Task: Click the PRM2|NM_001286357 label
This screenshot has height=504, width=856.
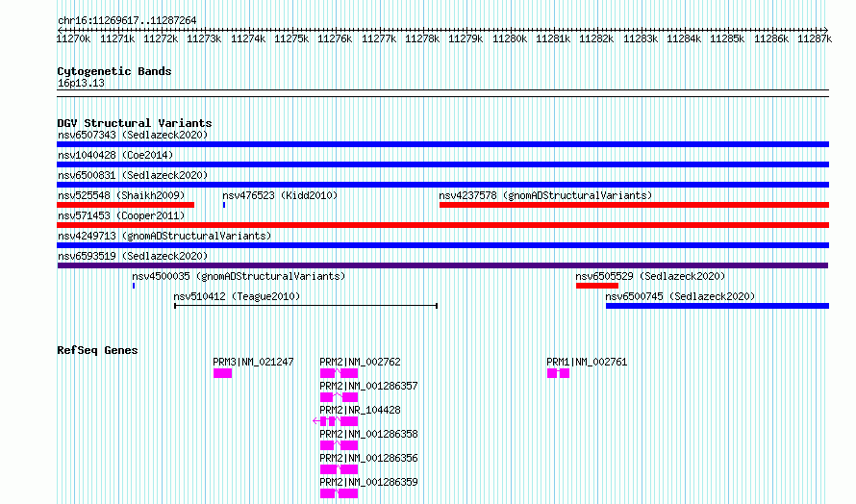Action: tap(369, 386)
